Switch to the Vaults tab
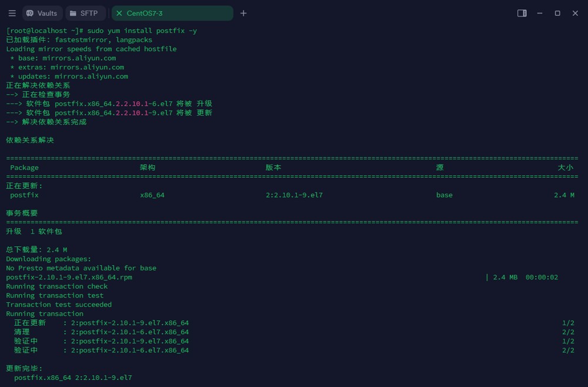This screenshot has width=588, height=387. (42, 14)
